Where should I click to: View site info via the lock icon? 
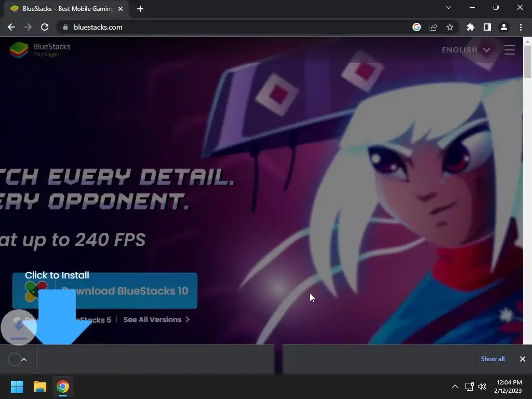65,27
